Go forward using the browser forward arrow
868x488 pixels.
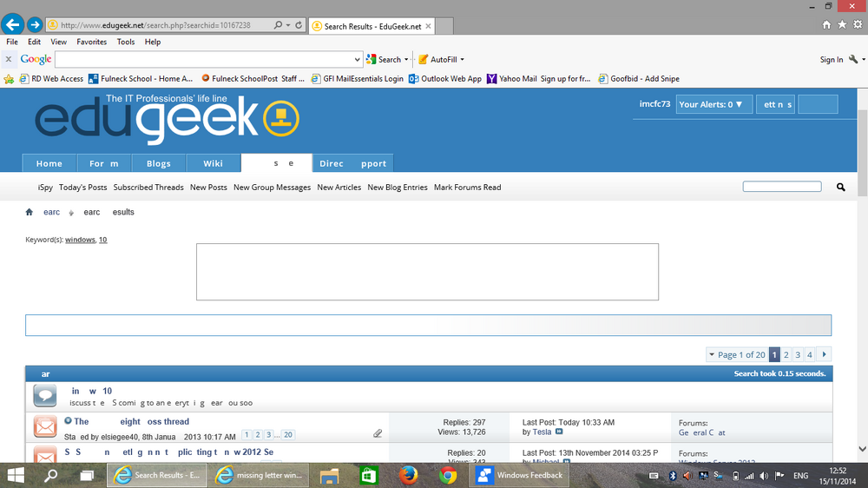tap(35, 24)
